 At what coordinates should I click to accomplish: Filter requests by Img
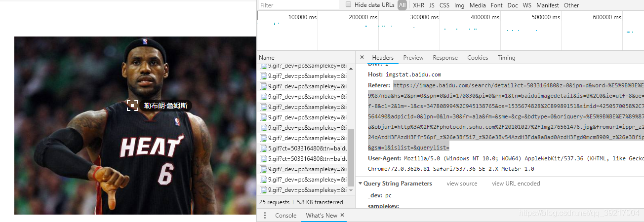click(459, 5)
